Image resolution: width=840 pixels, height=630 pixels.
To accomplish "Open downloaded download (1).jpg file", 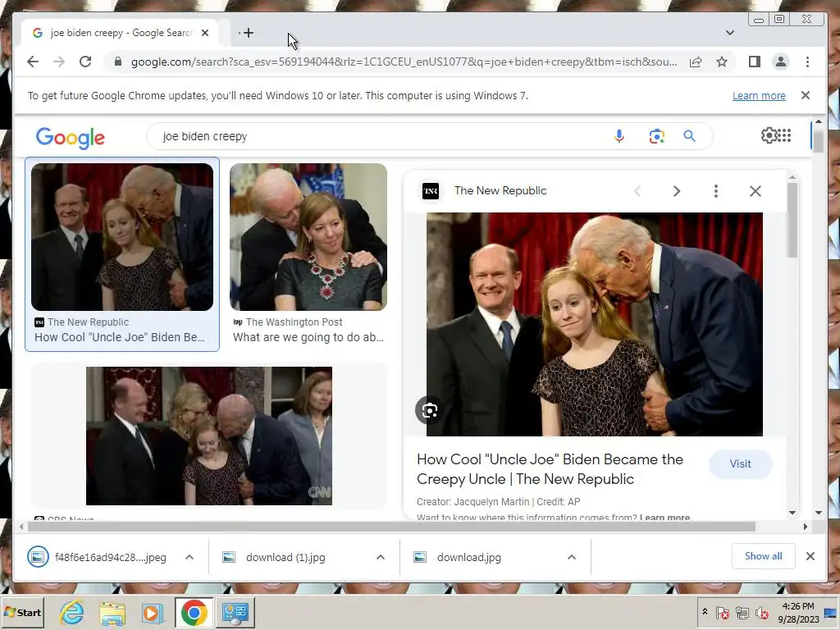I will [274, 557].
